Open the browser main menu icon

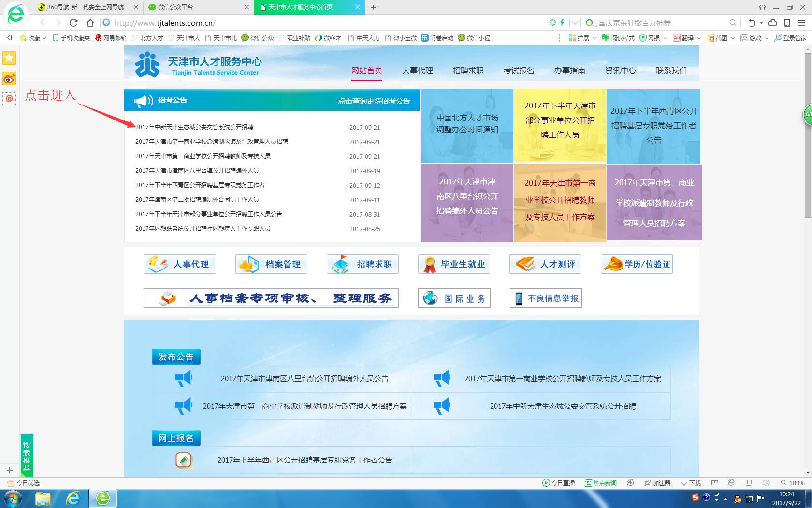(x=801, y=22)
